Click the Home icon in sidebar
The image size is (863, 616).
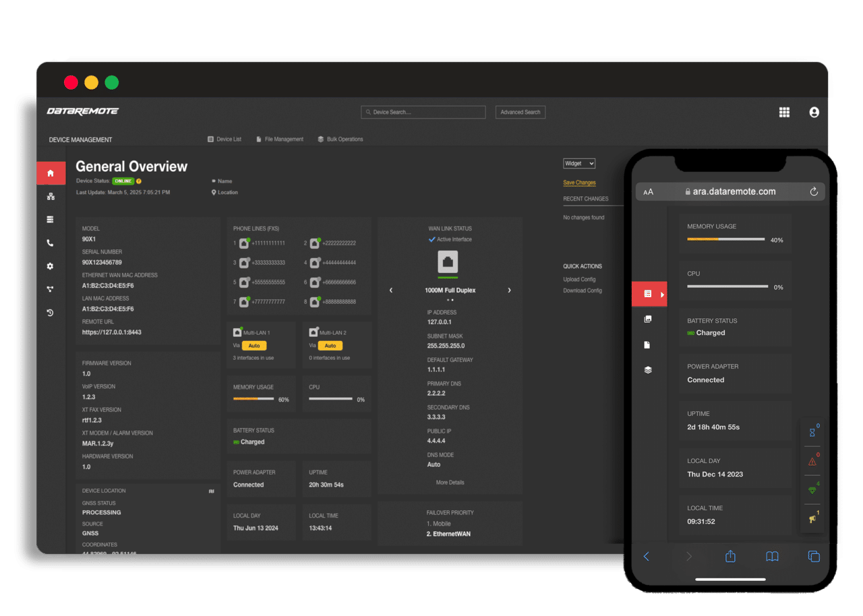(x=51, y=173)
